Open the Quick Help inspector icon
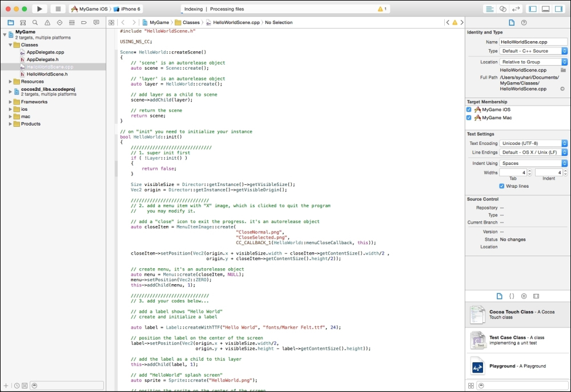 point(524,22)
